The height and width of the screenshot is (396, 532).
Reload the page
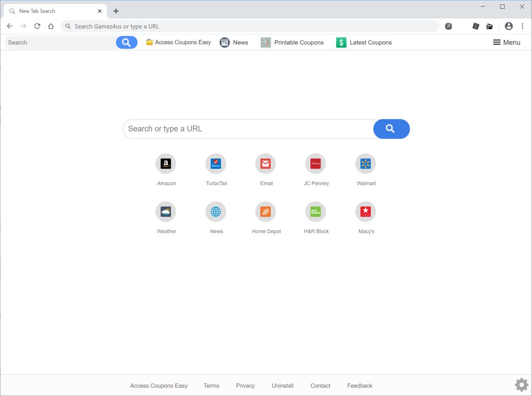(x=37, y=26)
